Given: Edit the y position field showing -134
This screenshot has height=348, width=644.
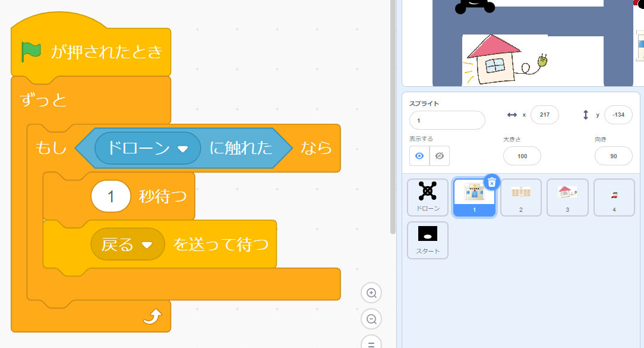Looking at the screenshot, I should pyautogui.click(x=618, y=115).
